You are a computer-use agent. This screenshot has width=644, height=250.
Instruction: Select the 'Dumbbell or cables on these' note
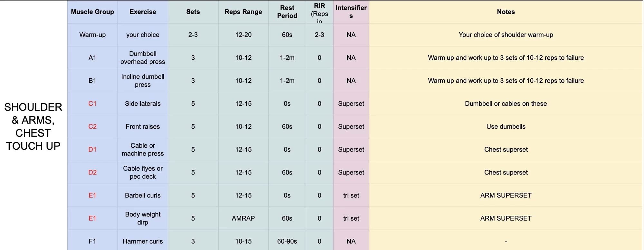click(x=506, y=104)
